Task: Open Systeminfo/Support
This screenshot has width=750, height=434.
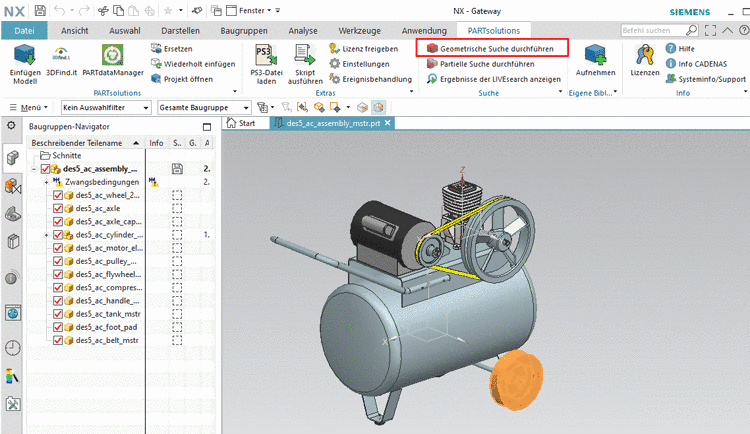Action: click(706, 79)
